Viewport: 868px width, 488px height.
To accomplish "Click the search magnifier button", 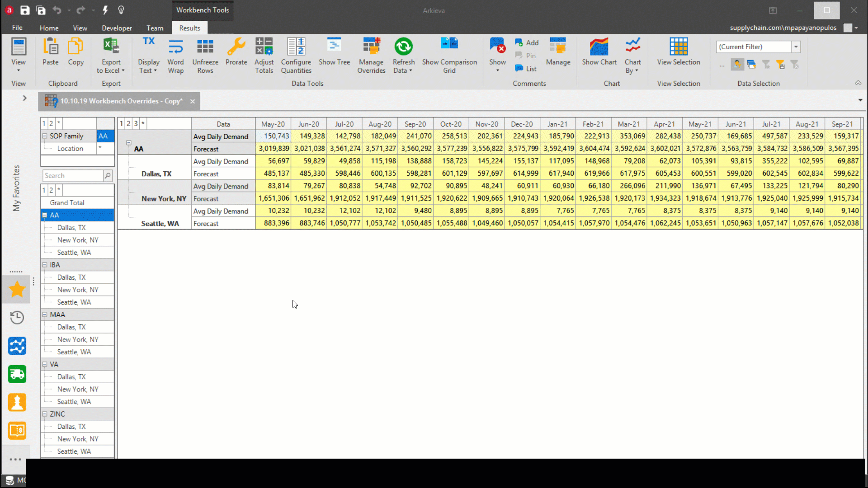I will [x=108, y=175].
